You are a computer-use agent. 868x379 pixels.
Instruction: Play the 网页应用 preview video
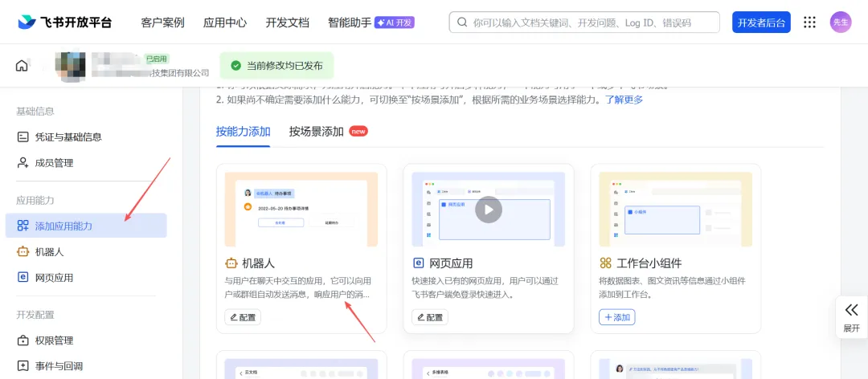tap(489, 210)
